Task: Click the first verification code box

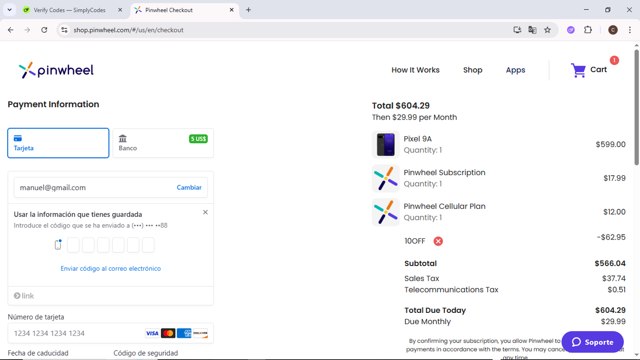Action: pos(73,245)
